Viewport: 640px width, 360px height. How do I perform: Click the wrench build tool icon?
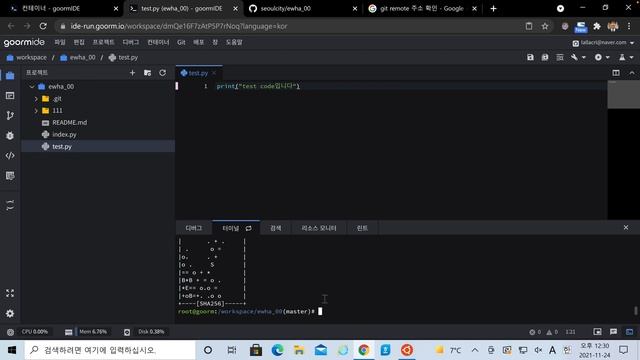pos(574,58)
